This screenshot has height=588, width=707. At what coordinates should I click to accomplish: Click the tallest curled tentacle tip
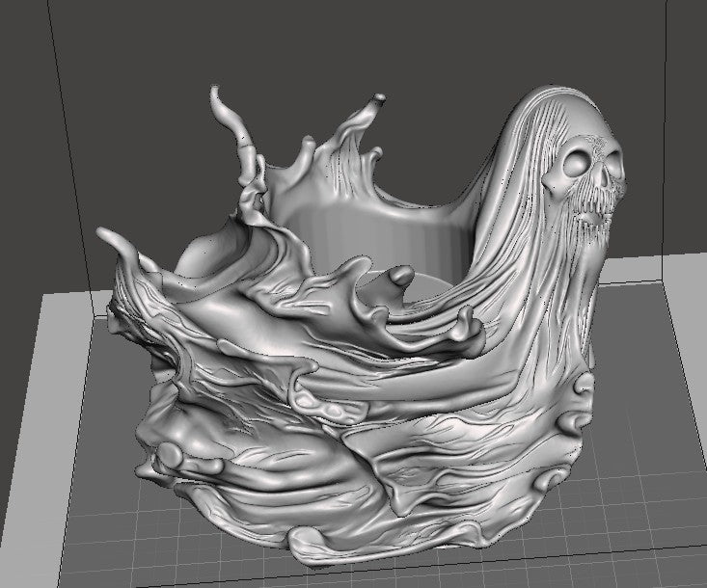[x=219, y=100]
